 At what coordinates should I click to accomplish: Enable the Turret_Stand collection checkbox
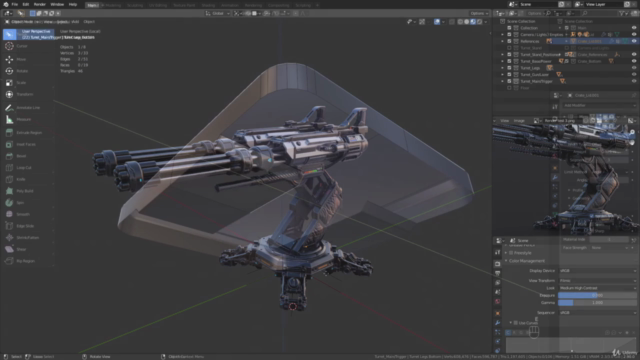509,48
